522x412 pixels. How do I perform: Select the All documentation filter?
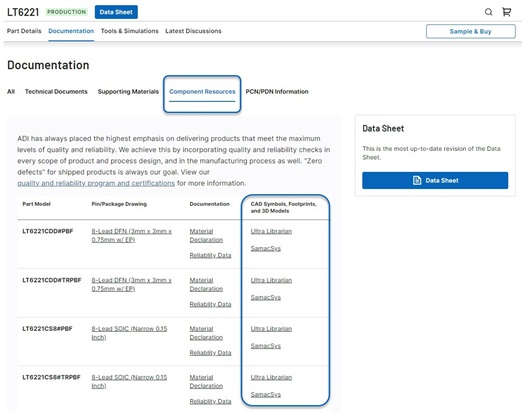coord(11,92)
